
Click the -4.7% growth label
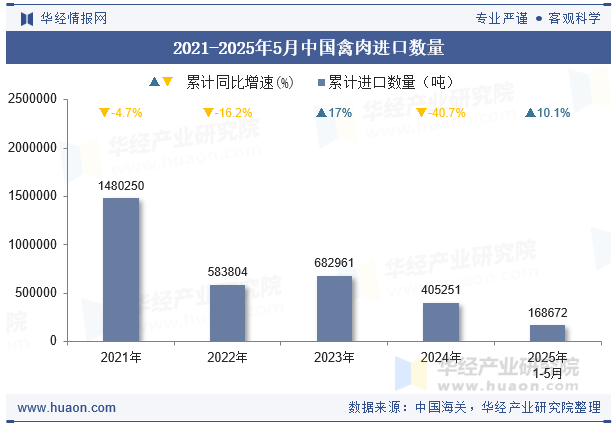point(126,113)
